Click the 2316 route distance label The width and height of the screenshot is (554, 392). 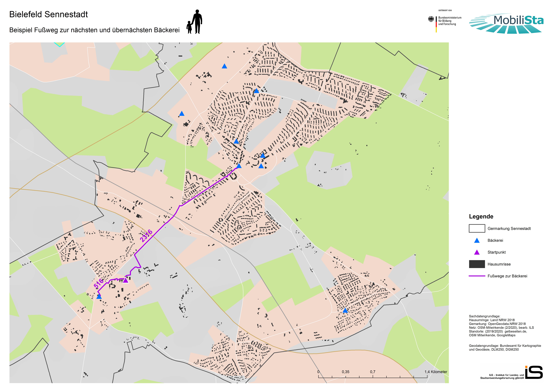pyautogui.click(x=146, y=236)
